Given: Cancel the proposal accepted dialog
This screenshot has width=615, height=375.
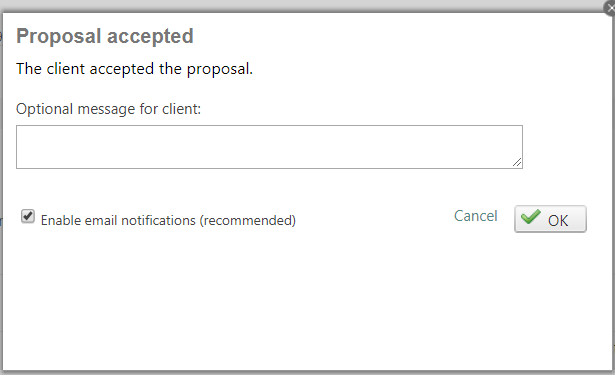Looking at the screenshot, I should point(475,216).
